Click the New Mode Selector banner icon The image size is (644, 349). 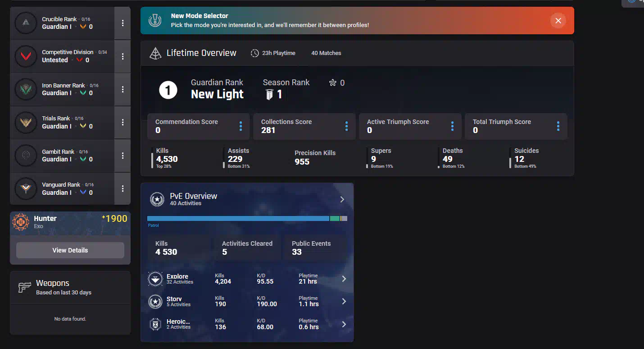[156, 20]
